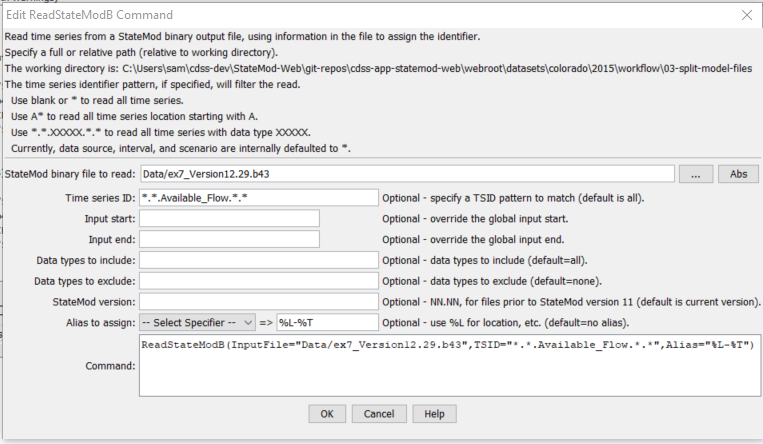Cancel the command edit
The height and width of the screenshot is (444, 763).
(x=379, y=414)
